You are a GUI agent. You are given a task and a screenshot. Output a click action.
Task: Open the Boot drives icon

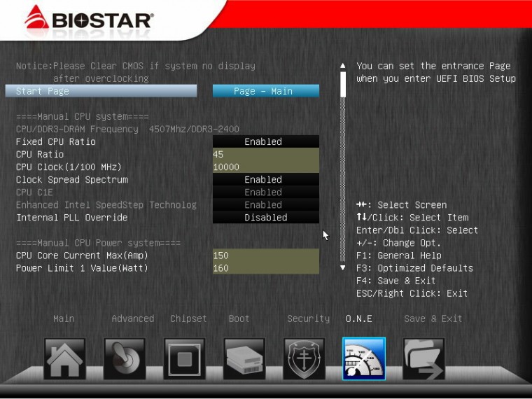coord(244,358)
